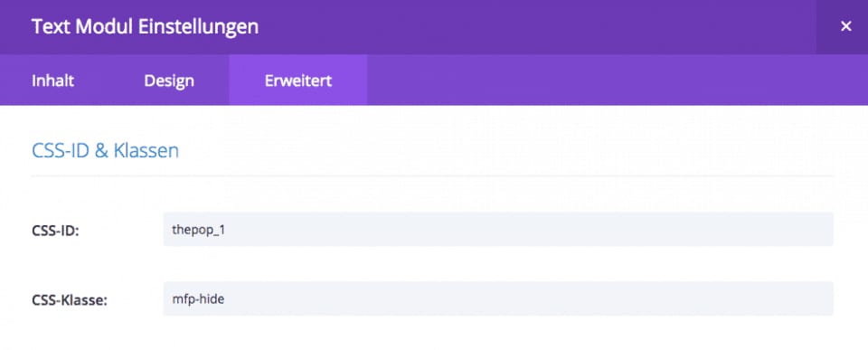Viewport: 868px width, 350px height.
Task: Collapse the CSS-ID & Klassen section heading
Action: pyautogui.click(x=105, y=151)
